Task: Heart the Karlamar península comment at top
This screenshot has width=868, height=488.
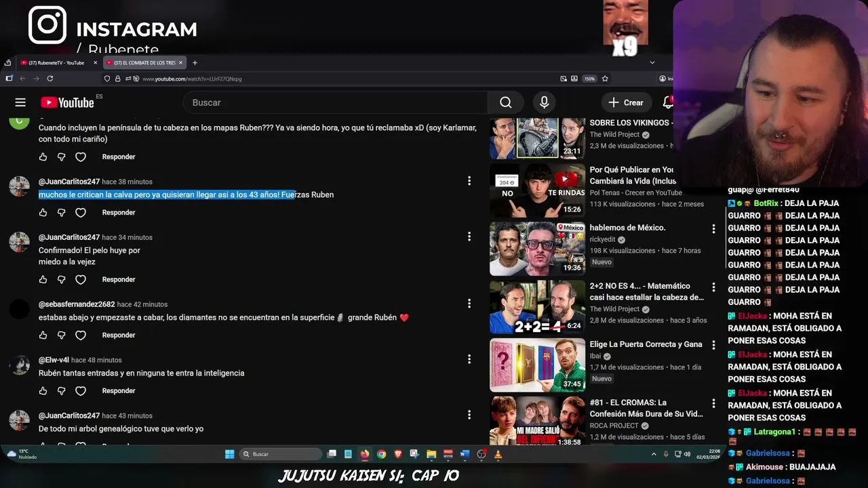Action: 81,157
